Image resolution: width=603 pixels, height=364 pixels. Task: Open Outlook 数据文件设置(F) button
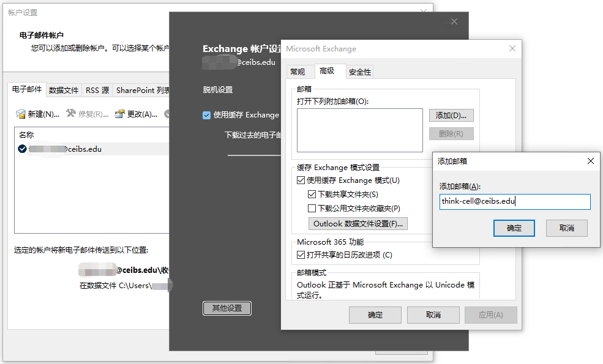pyautogui.click(x=358, y=224)
